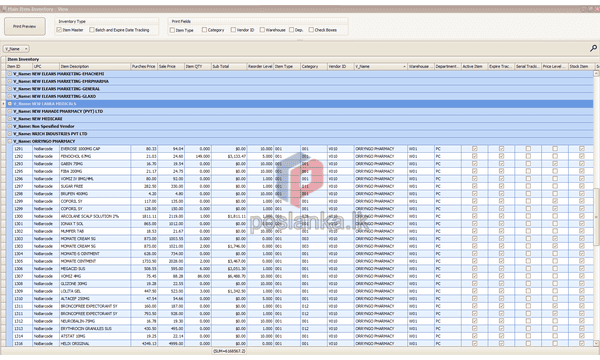The image size is (600, 360).
Task: Sort by the Sub Total column header
Action: (x=229, y=67)
